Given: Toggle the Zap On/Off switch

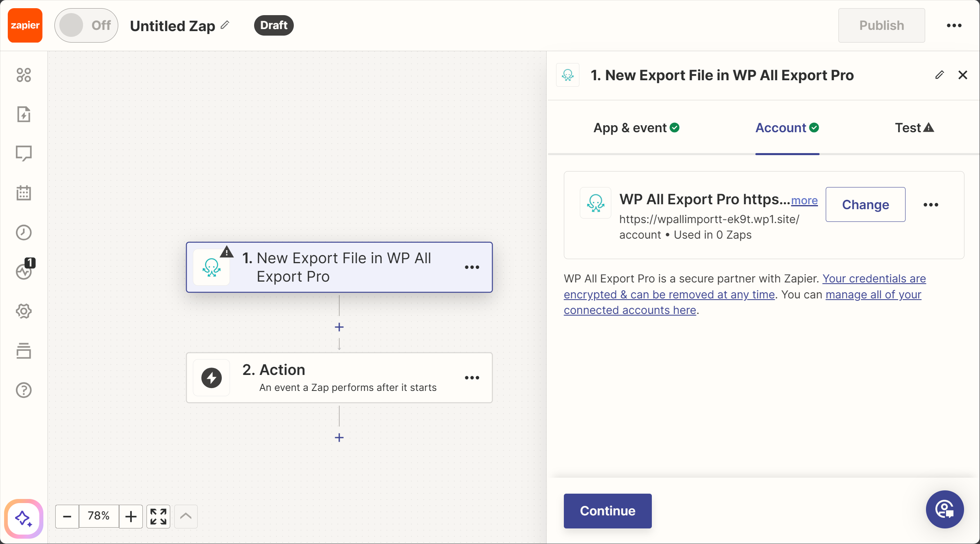Looking at the screenshot, I should [86, 25].
